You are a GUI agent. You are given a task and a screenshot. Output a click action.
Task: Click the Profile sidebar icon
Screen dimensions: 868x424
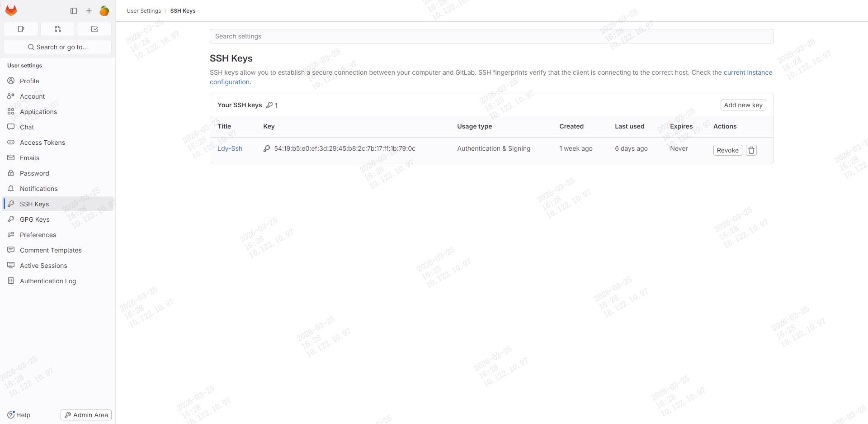(x=11, y=81)
